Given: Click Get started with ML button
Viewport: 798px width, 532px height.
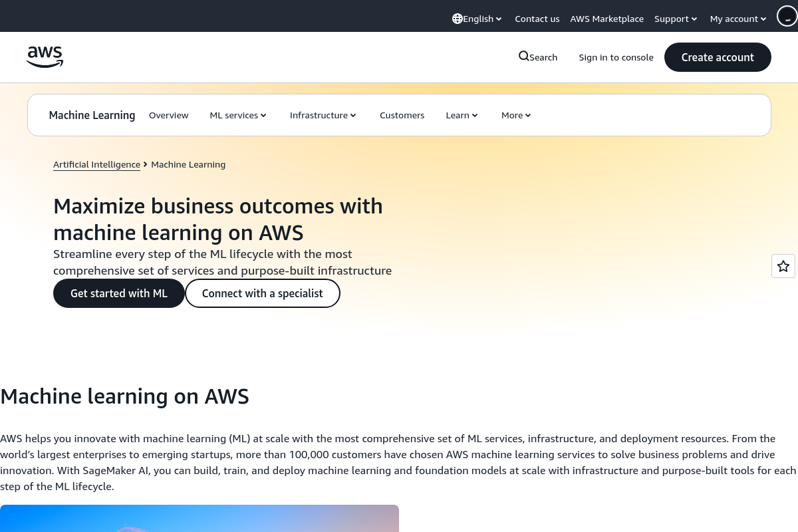Looking at the screenshot, I should 119,293.
